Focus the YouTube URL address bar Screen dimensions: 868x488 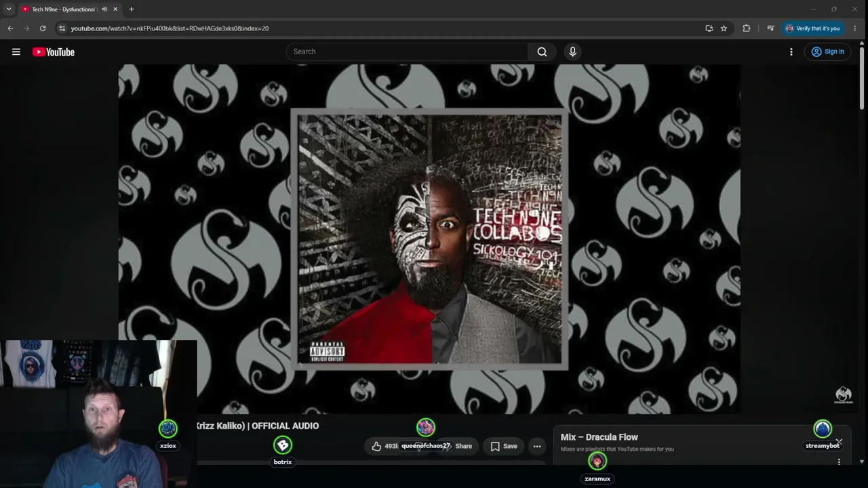pos(383,28)
